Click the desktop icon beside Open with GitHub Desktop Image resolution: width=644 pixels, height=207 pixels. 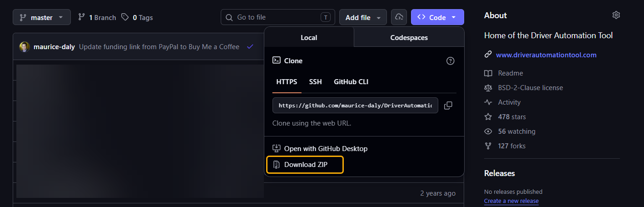coord(276,148)
